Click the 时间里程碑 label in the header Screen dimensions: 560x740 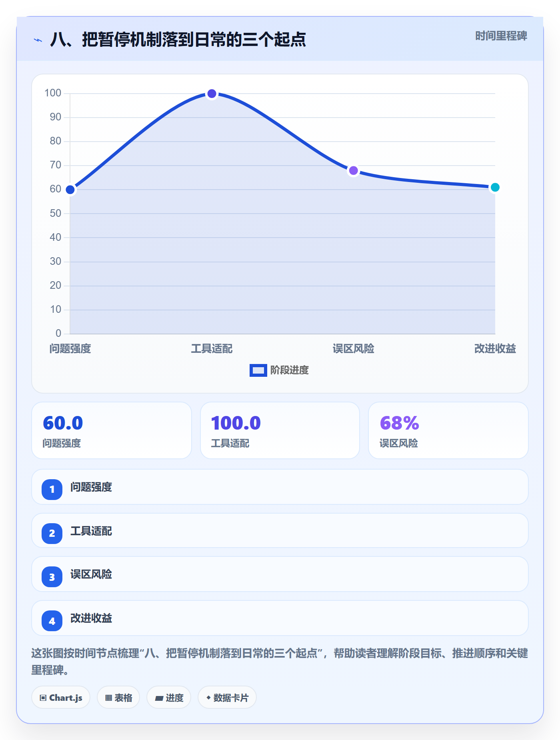501,36
